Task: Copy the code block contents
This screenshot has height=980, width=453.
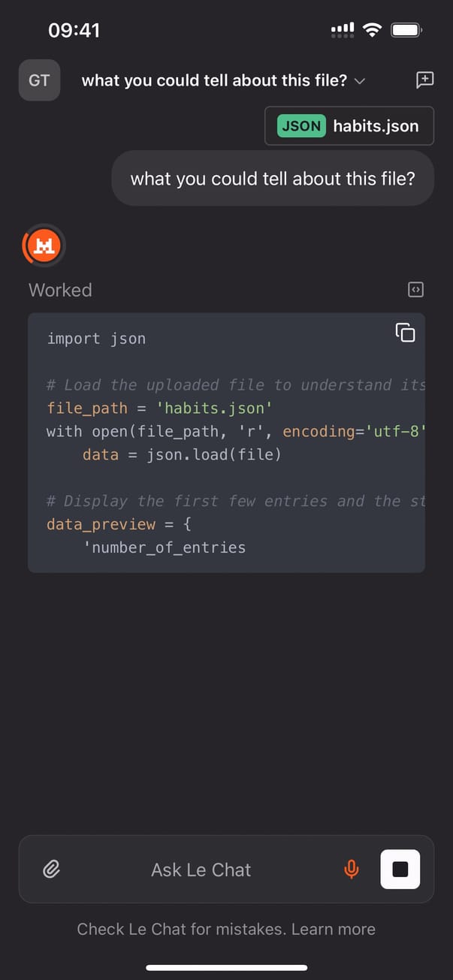Action: click(x=405, y=333)
